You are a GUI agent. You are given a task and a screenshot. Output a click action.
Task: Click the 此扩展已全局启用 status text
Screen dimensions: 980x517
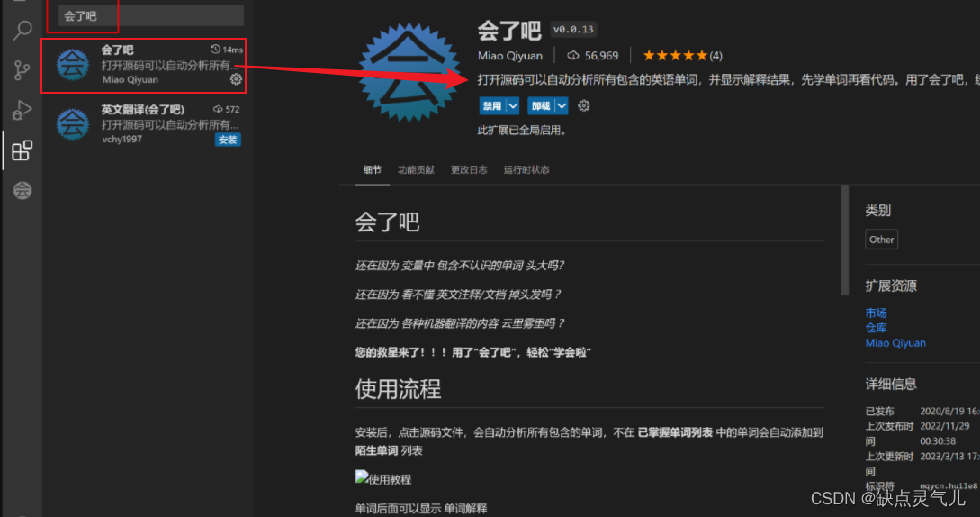[x=522, y=131]
